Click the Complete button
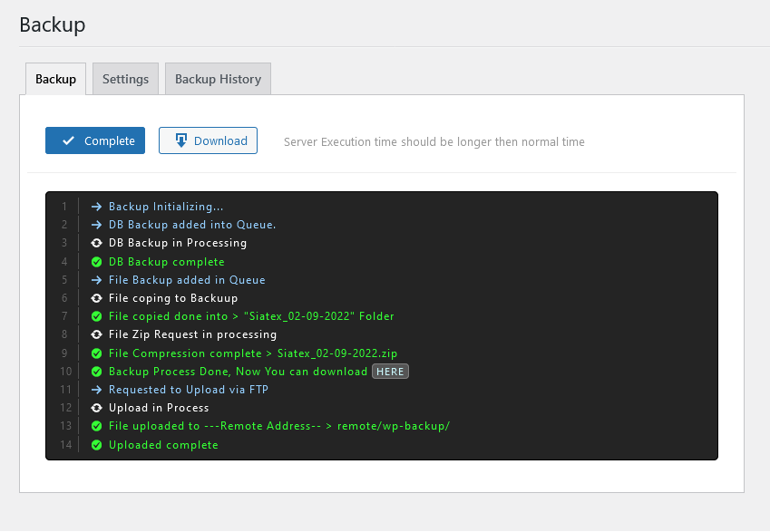Viewport: 770px width, 532px height. (94, 140)
